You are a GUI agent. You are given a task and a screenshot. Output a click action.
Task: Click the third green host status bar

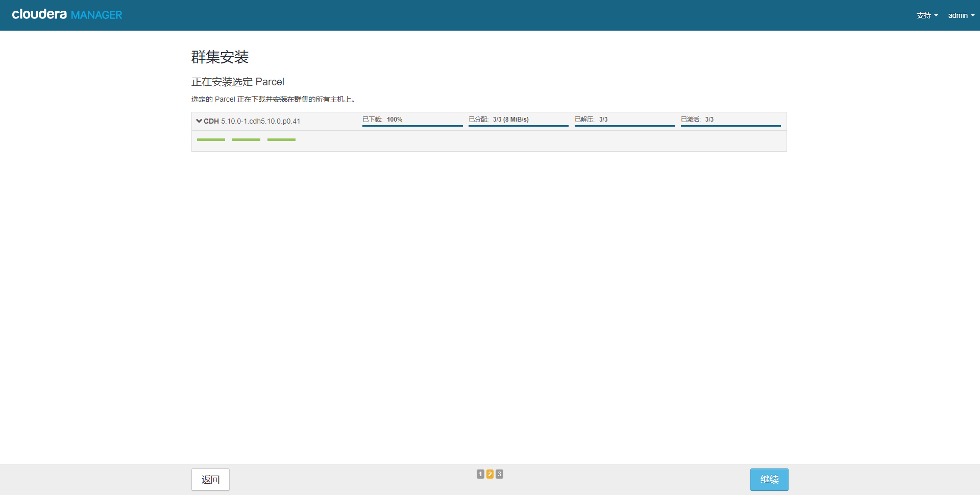point(281,139)
